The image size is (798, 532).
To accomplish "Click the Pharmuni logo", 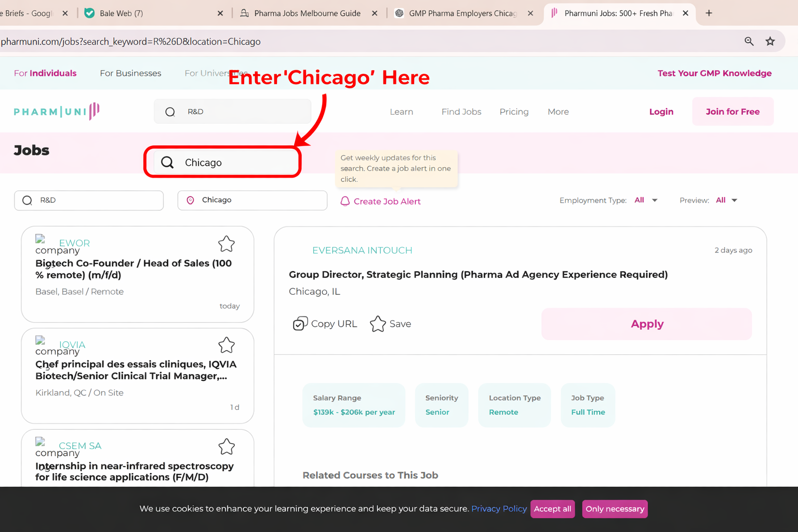I will 57,111.
